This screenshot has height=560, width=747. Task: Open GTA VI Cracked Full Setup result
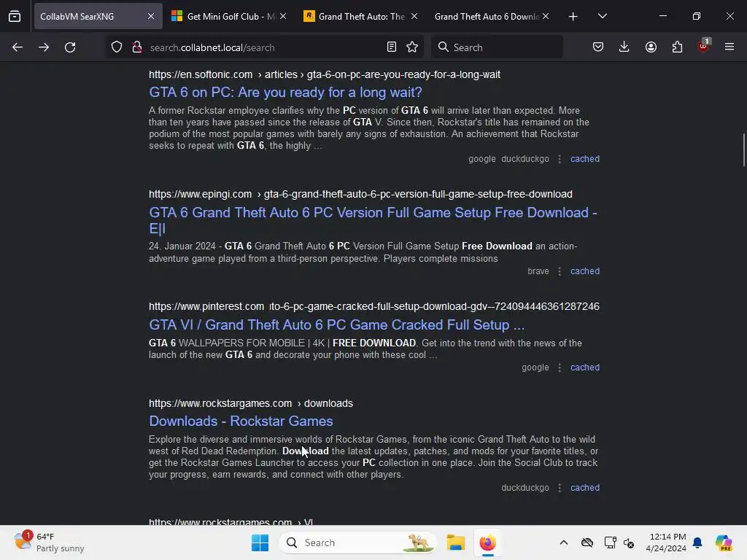point(337,324)
